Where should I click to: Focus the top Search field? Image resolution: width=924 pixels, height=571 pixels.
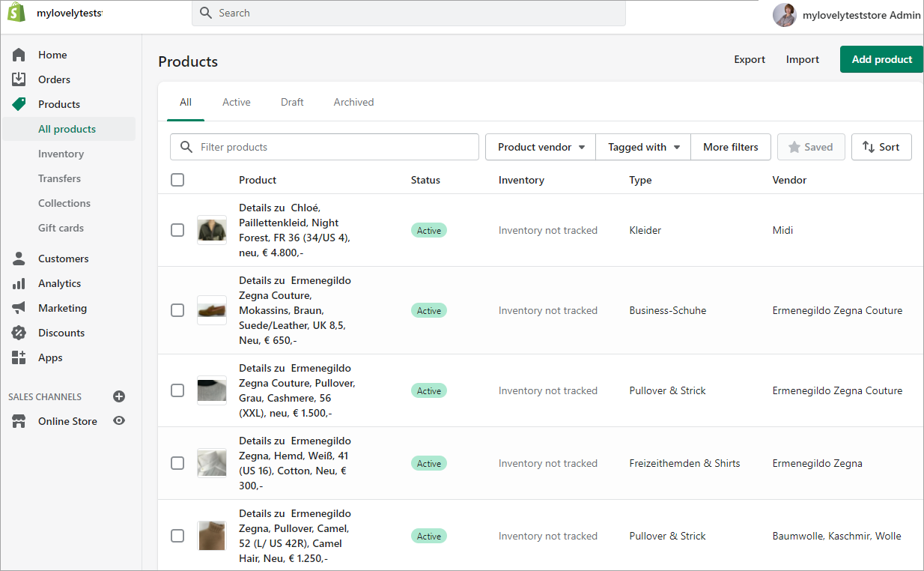[409, 13]
